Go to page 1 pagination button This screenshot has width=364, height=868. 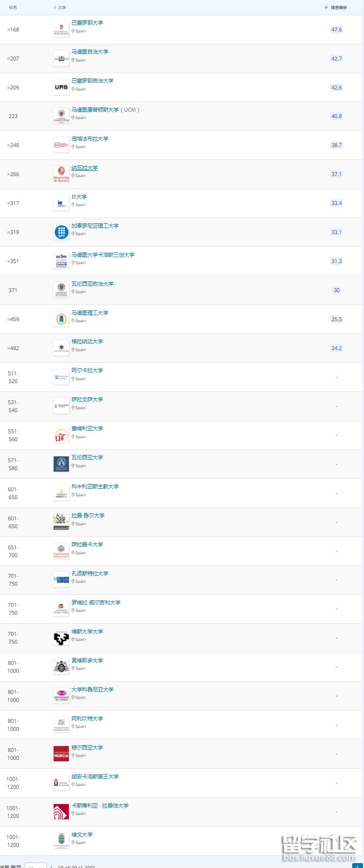(357, 866)
